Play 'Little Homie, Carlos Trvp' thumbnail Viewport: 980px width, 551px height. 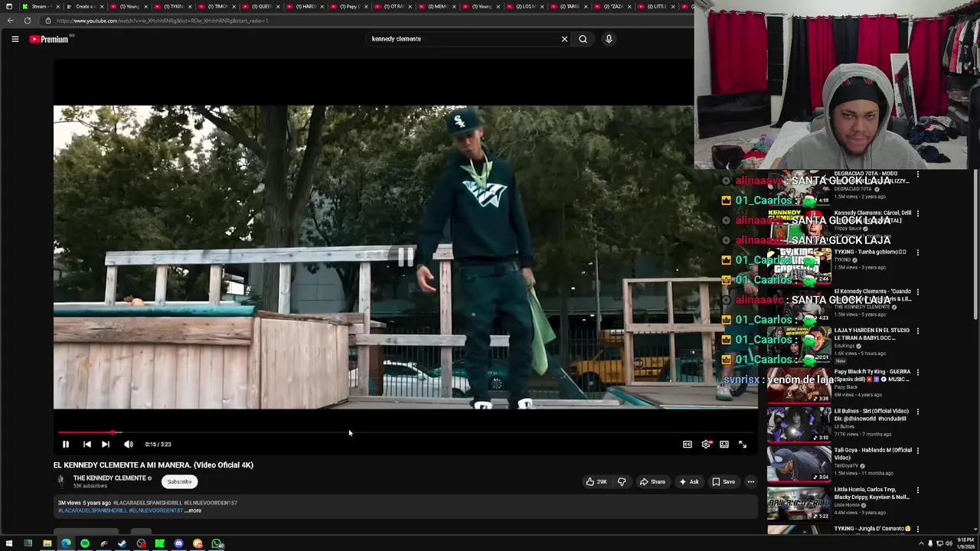(x=799, y=503)
